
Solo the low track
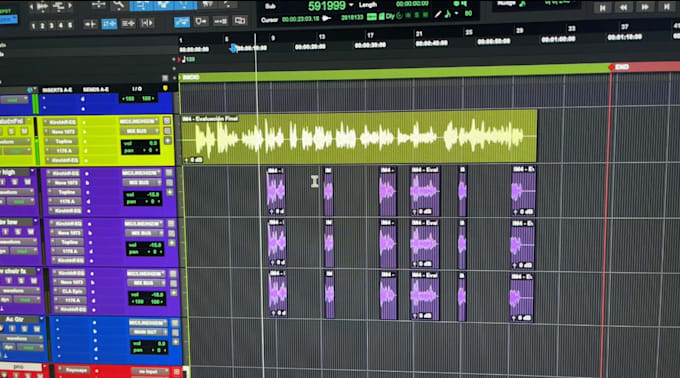point(19,232)
